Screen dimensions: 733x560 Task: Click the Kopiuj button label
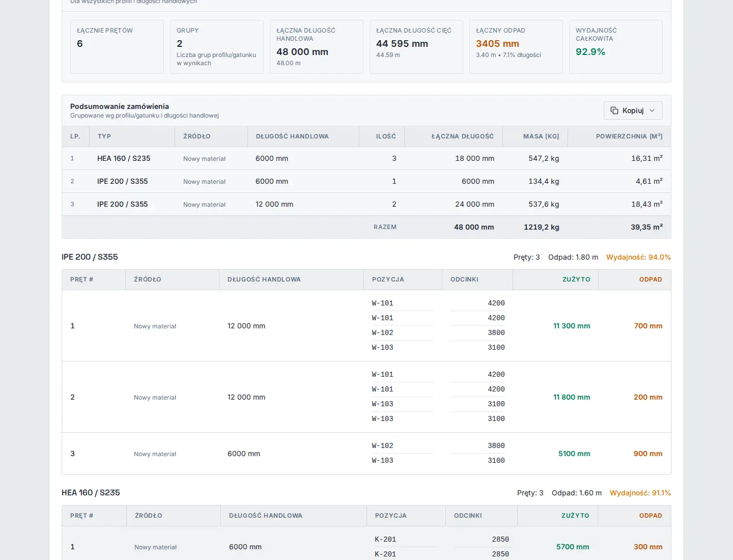click(x=633, y=110)
